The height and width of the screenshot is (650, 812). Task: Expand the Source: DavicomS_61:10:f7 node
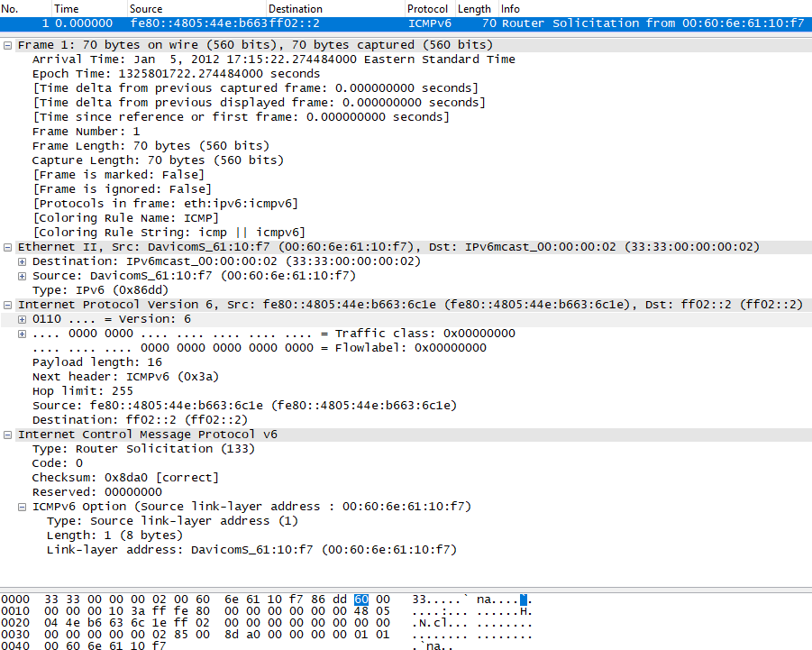pos(21,275)
